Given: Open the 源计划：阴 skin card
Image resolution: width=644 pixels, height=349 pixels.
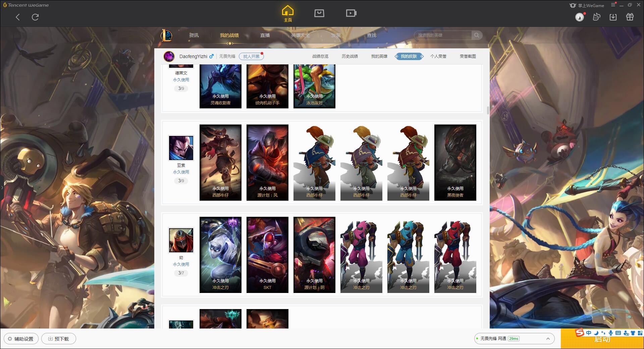Looking at the screenshot, I should pos(314,255).
